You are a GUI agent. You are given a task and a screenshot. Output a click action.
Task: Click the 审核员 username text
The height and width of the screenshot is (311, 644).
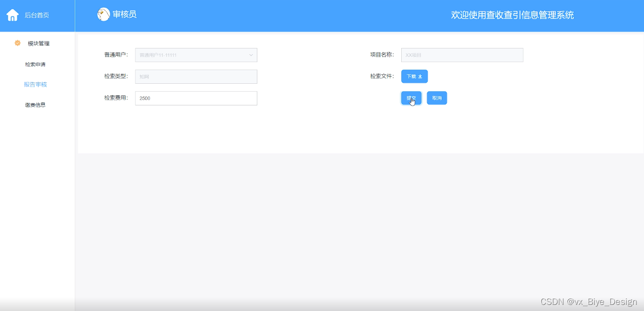[x=125, y=15]
